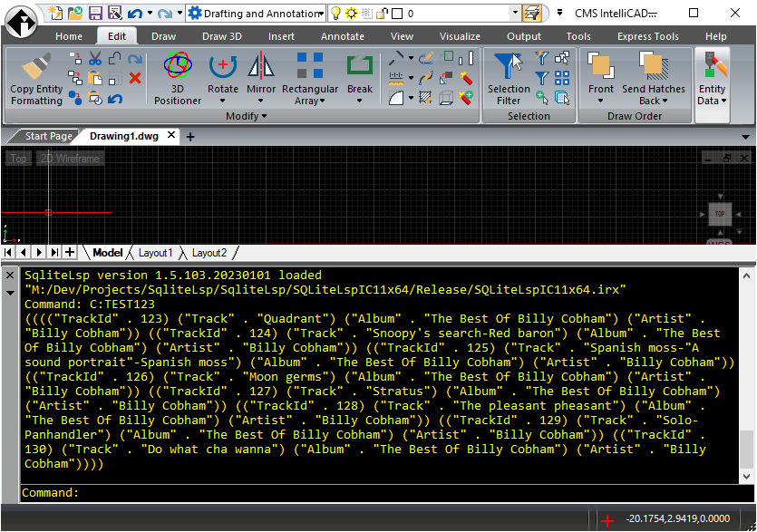This screenshot has width=757, height=532.
Task: Toggle layer on/off lightbulb
Action: click(336, 14)
